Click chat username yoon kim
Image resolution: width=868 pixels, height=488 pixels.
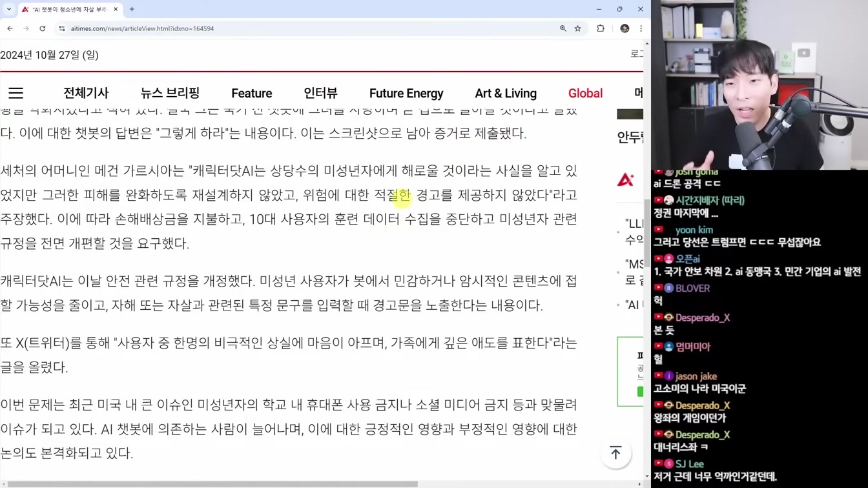tap(694, 230)
